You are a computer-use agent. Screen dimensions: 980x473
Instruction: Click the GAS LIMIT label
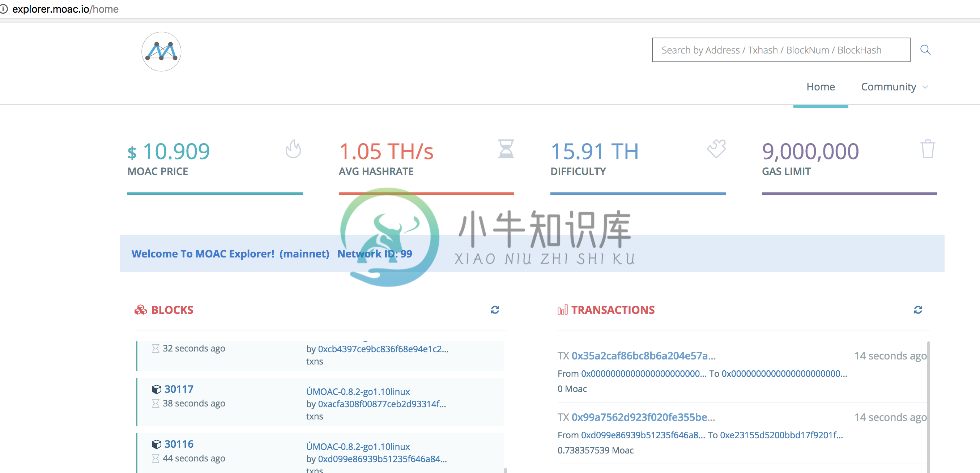(x=786, y=171)
